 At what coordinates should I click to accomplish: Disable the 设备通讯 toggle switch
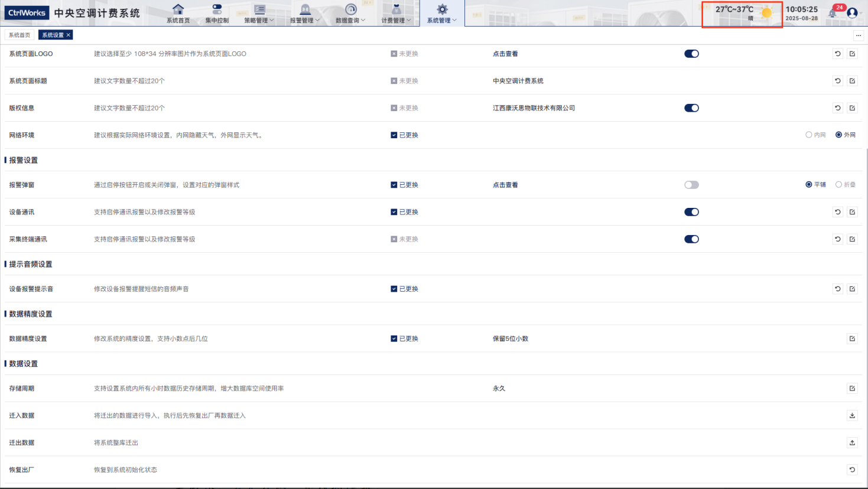[691, 212]
